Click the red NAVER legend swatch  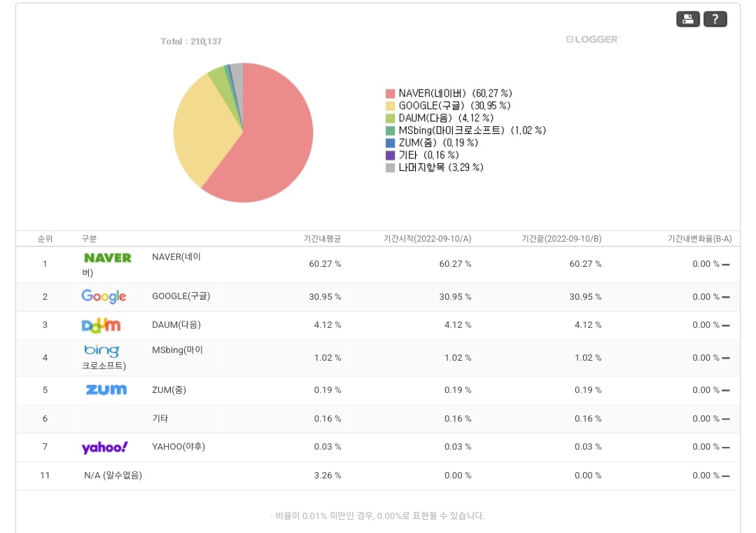click(x=390, y=94)
